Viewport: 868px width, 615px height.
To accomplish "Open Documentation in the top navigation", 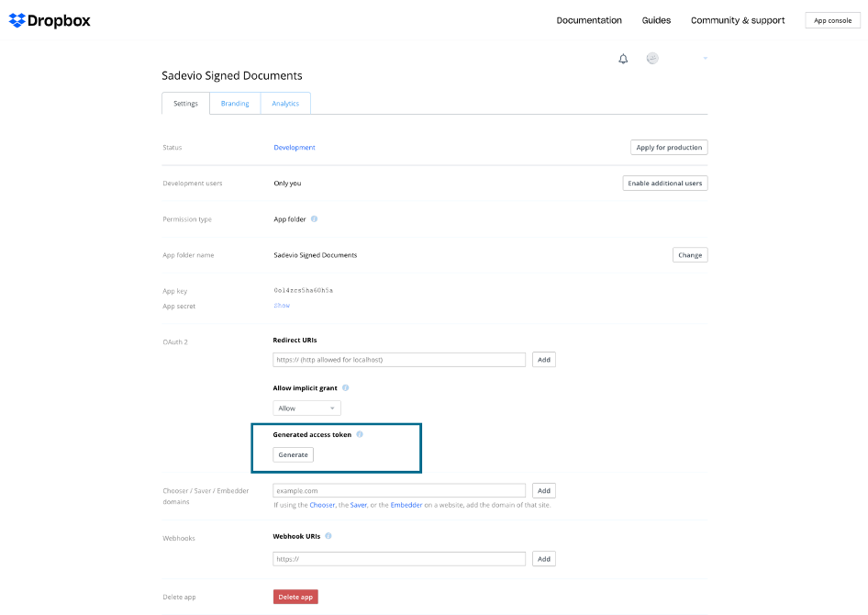I will pyautogui.click(x=589, y=20).
